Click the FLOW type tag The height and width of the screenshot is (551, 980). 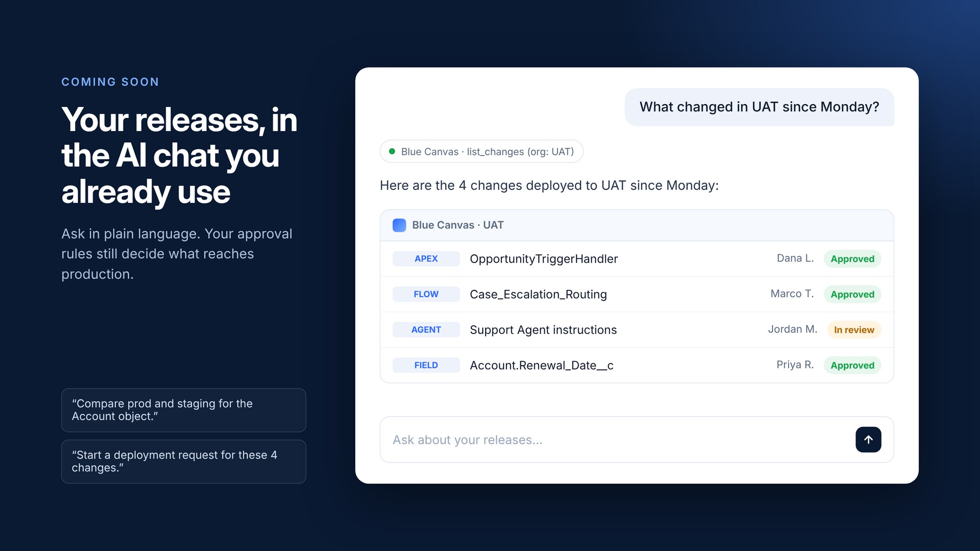coord(426,294)
